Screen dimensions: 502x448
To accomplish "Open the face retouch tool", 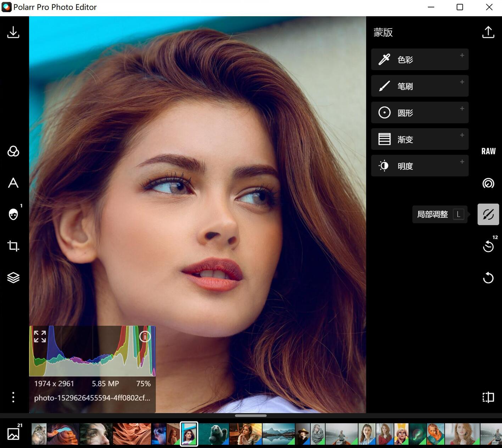I will [13, 215].
